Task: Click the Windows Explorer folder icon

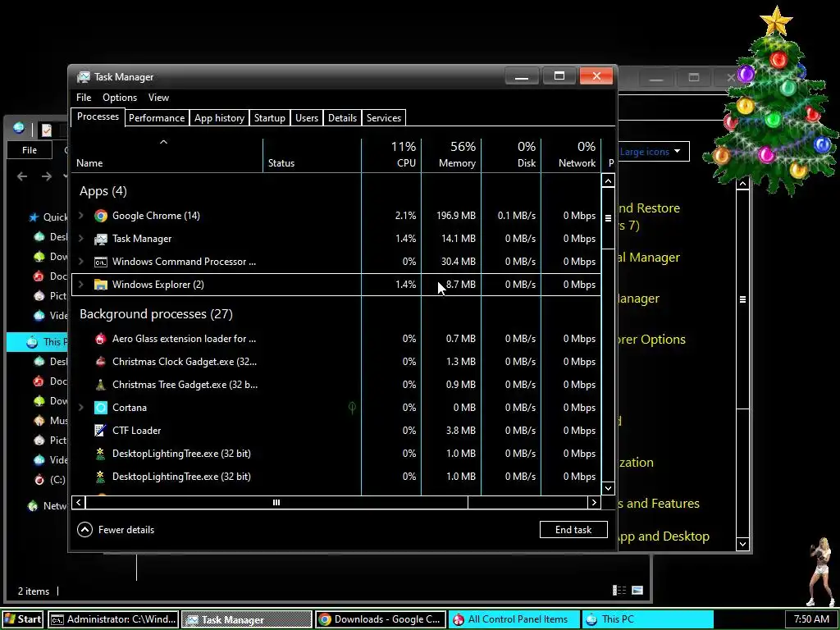Action: [x=101, y=285]
